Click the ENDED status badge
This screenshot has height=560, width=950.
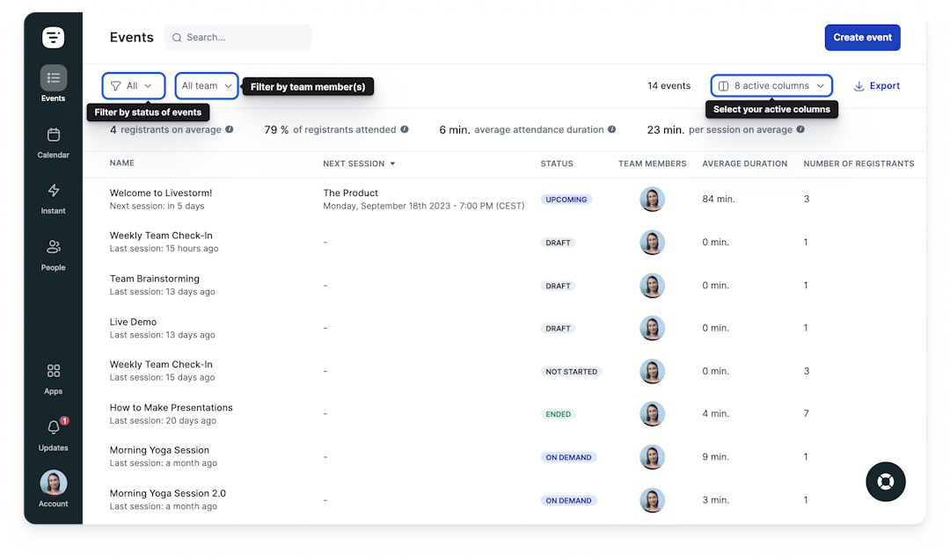click(x=558, y=414)
